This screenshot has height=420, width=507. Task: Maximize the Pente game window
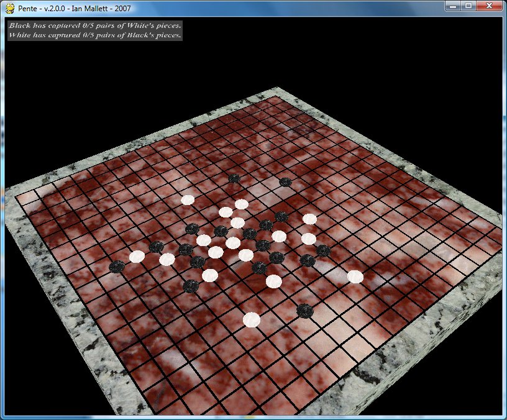469,6
